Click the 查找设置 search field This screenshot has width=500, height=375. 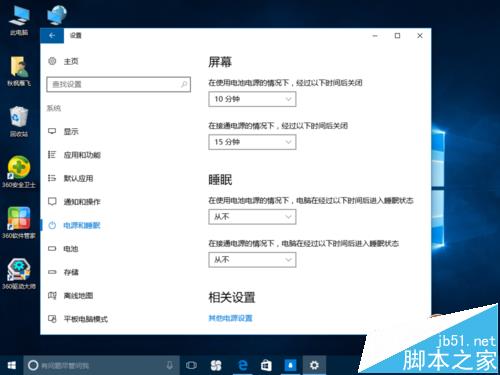(119, 84)
